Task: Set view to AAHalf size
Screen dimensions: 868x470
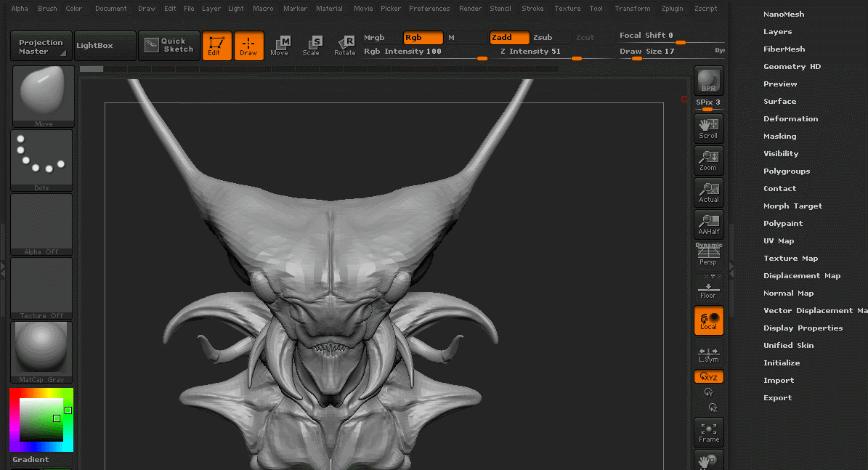Action: tap(709, 224)
